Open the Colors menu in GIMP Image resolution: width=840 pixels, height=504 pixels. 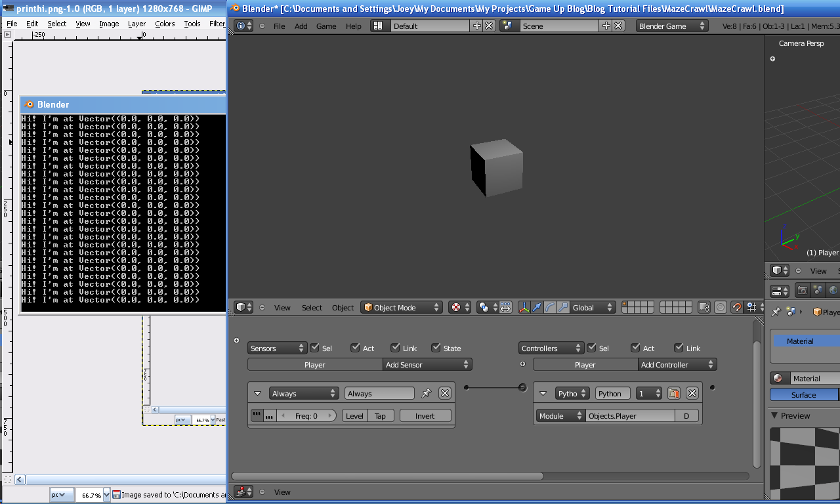coord(165,24)
